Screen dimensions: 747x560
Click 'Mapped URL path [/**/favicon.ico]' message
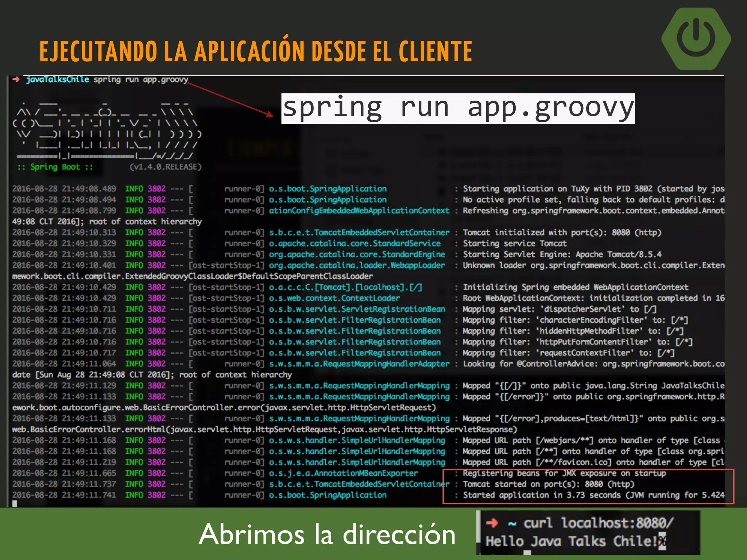594,462
